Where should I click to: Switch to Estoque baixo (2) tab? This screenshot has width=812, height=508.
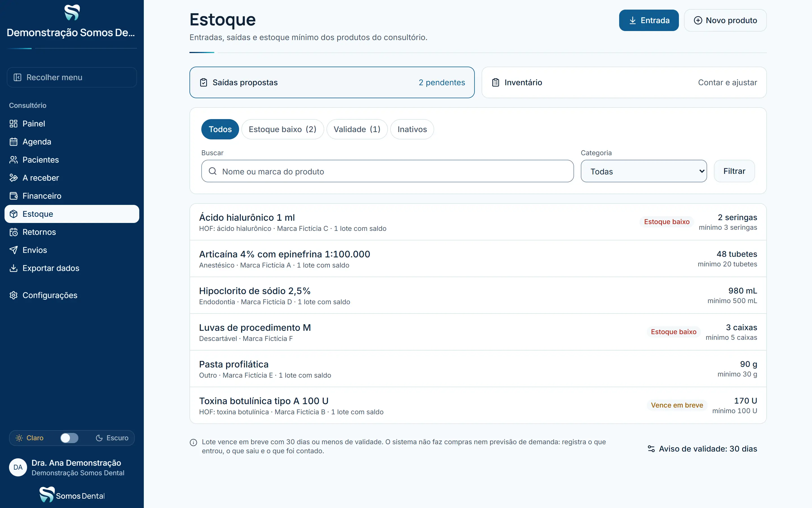(x=283, y=129)
